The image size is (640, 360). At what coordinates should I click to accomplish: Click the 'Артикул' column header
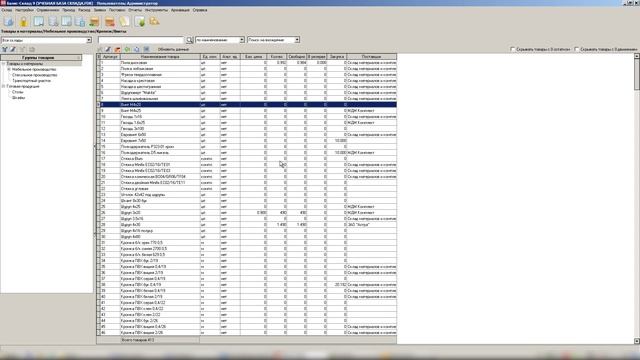(x=110, y=57)
